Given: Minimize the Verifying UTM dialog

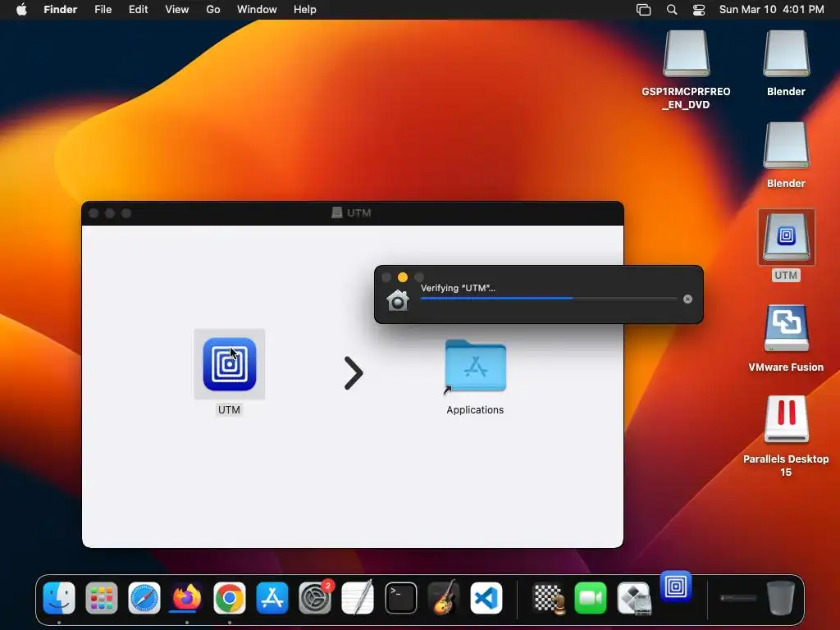Looking at the screenshot, I should coord(402,277).
